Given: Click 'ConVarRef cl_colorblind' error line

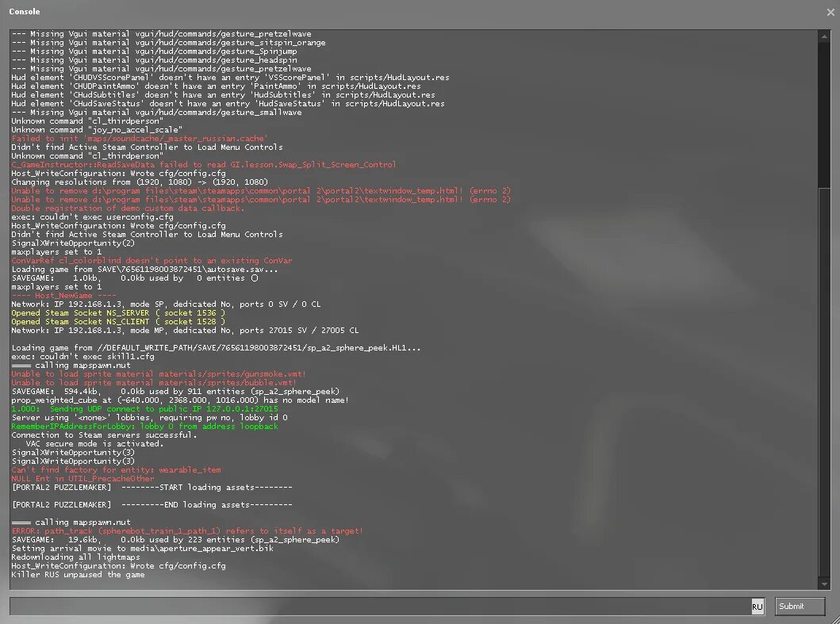Looking at the screenshot, I should 152,260.
